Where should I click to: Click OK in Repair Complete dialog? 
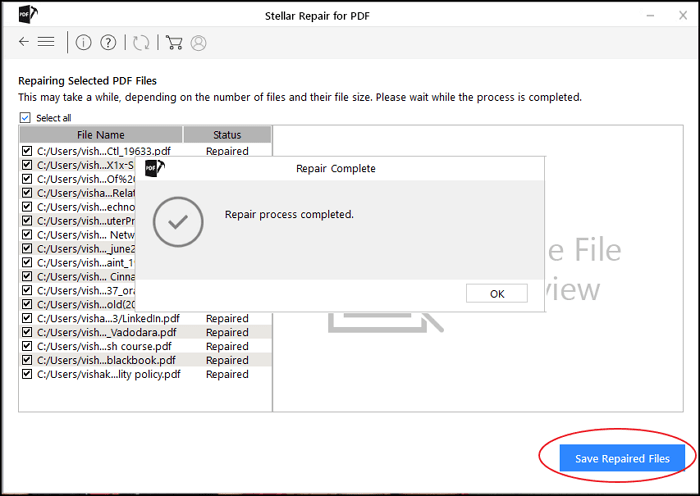(497, 294)
